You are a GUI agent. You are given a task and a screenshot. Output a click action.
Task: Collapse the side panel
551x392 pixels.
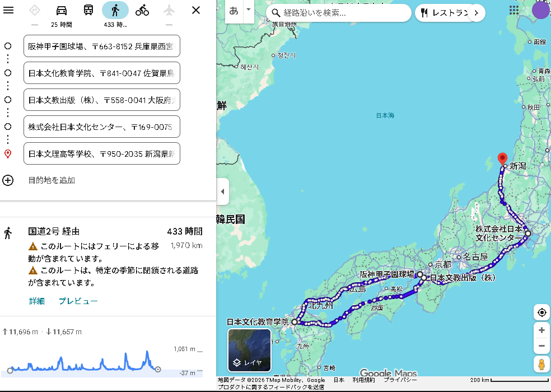click(x=222, y=192)
